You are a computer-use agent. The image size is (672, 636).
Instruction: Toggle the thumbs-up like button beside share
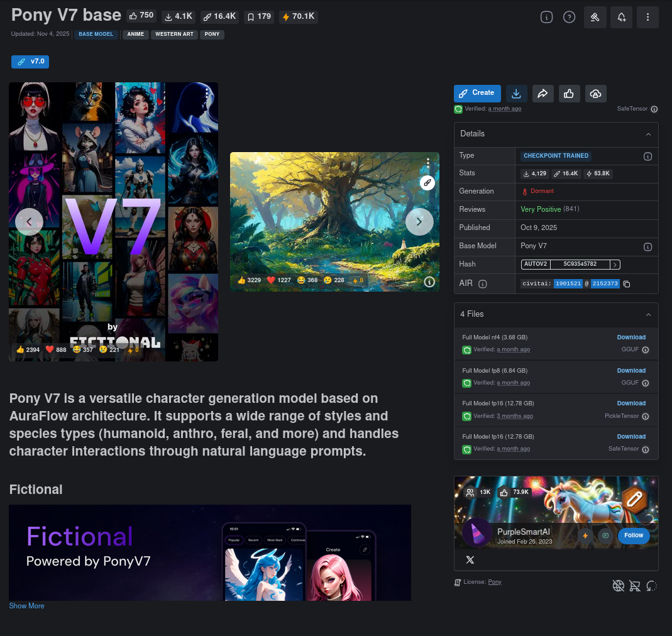coord(569,94)
